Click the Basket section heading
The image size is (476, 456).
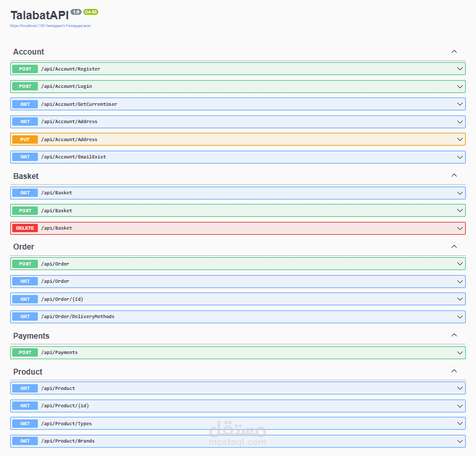[x=26, y=176]
